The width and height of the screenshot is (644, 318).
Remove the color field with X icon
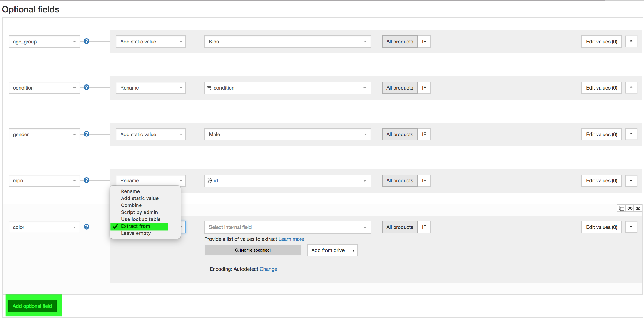(638, 208)
